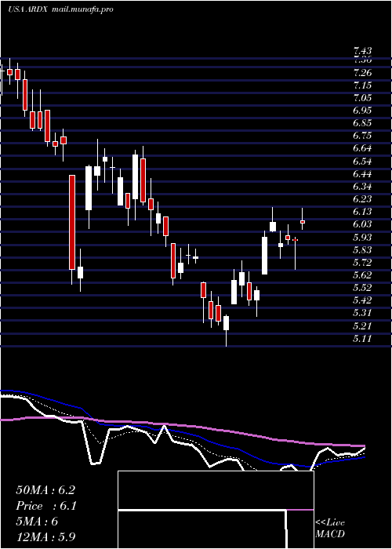
Task: Click the 6.85 price axis label
Action: [x=362, y=123]
